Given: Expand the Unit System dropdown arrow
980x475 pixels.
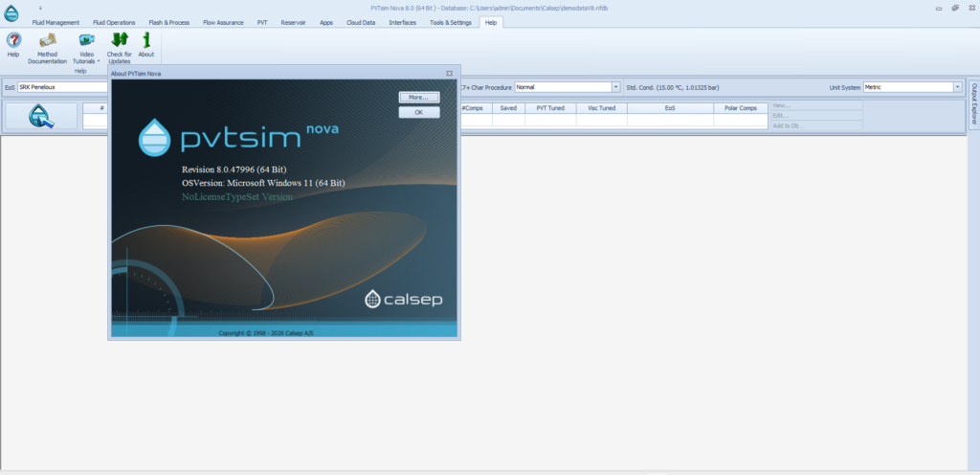Looking at the screenshot, I should (x=957, y=87).
